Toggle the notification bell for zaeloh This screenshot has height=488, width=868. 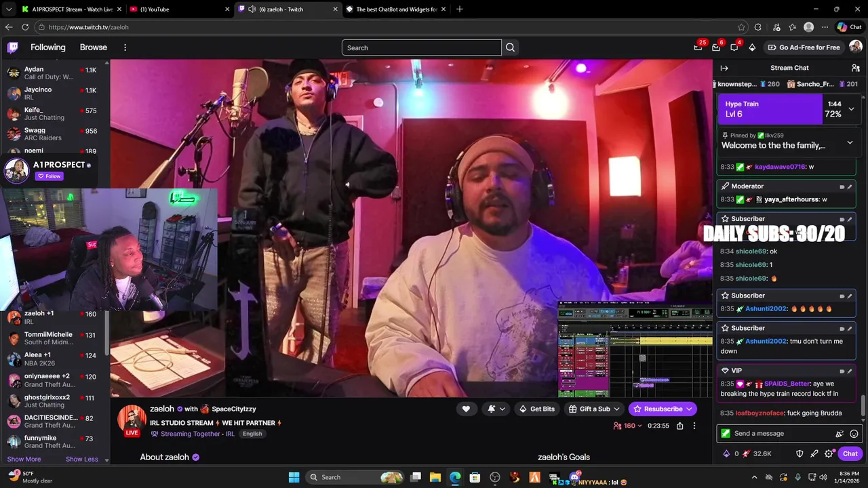492,409
